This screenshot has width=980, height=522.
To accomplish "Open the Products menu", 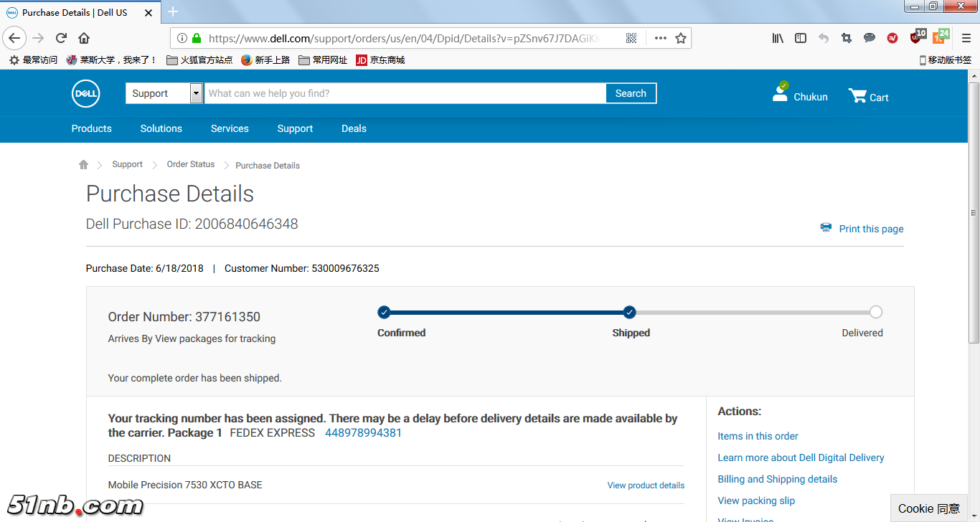I will pos(92,128).
